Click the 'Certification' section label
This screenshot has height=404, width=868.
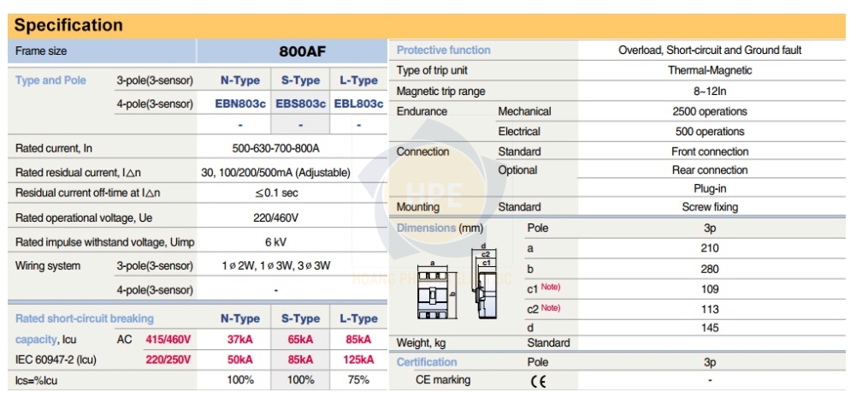427,362
